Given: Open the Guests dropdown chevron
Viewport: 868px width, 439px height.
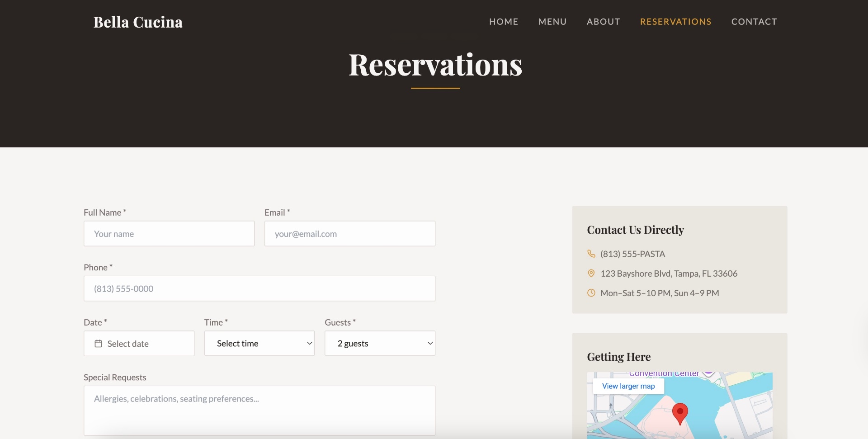Looking at the screenshot, I should (x=430, y=343).
